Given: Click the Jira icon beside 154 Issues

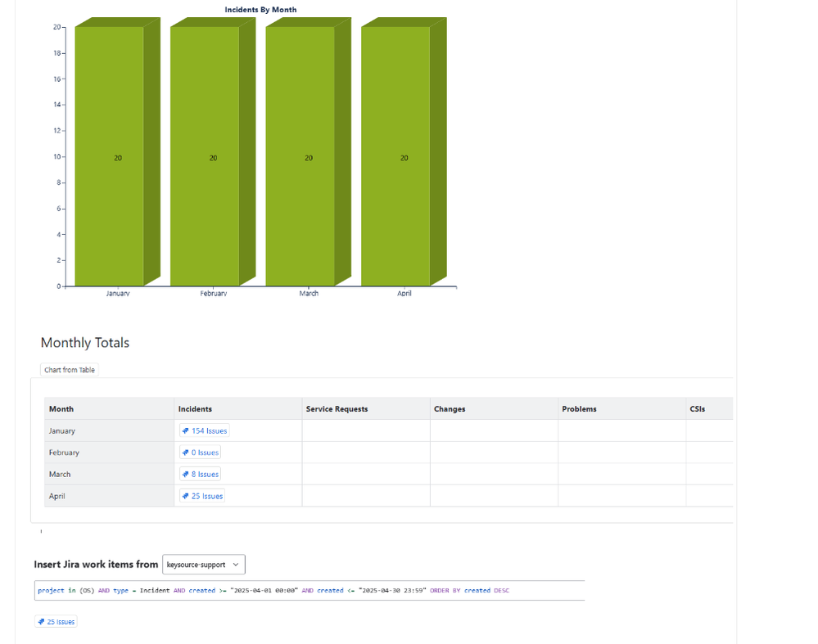Looking at the screenshot, I should click(185, 430).
